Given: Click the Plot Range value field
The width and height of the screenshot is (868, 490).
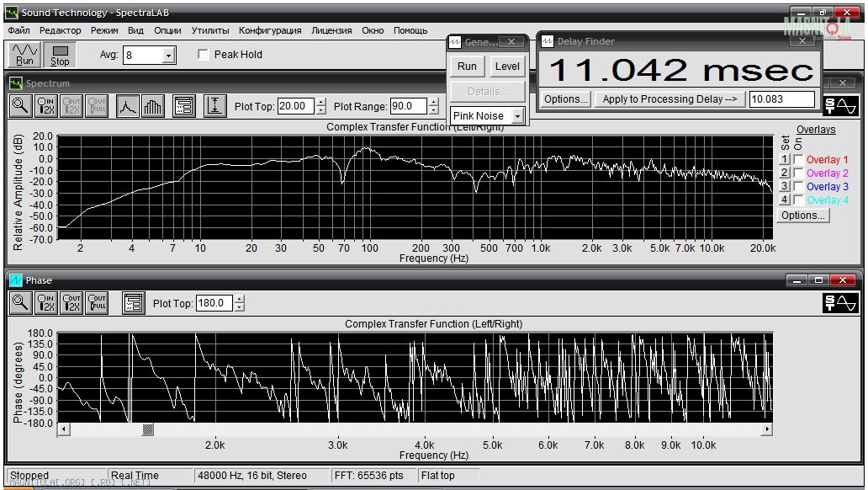Looking at the screenshot, I should (x=409, y=106).
